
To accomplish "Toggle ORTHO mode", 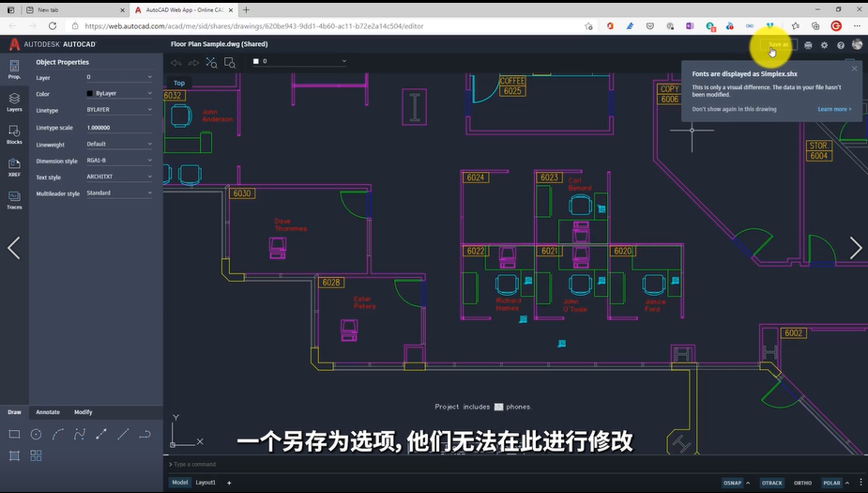I will 802,483.
